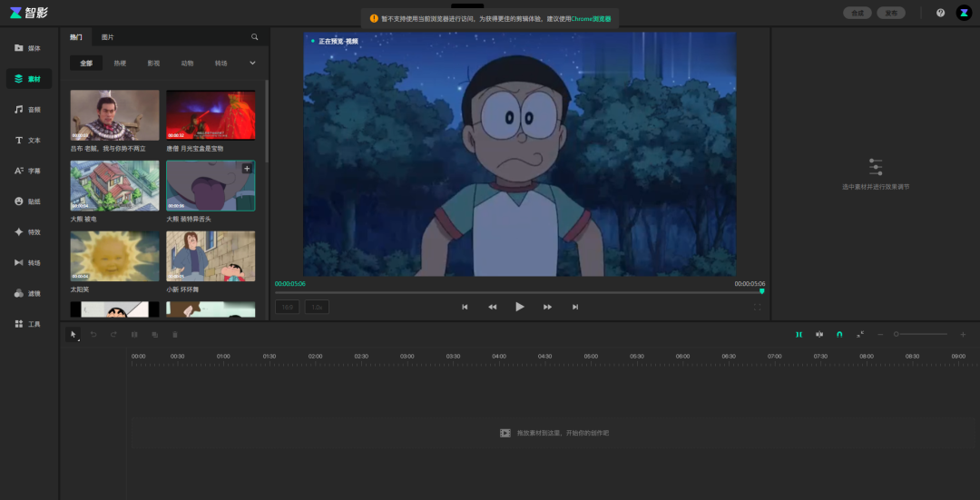Open 转场 transitions in the left sidebar
This screenshot has width=980, height=500.
click(29, 262)
